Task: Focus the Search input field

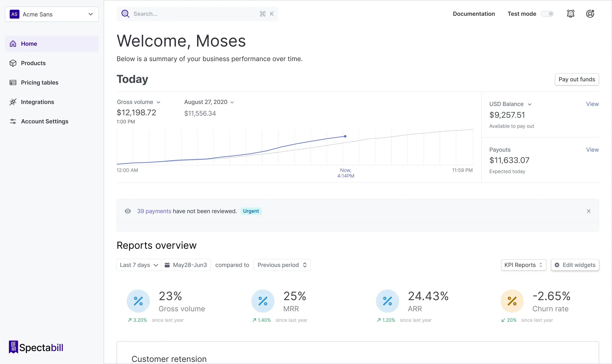Action: [x=197, y=14]
